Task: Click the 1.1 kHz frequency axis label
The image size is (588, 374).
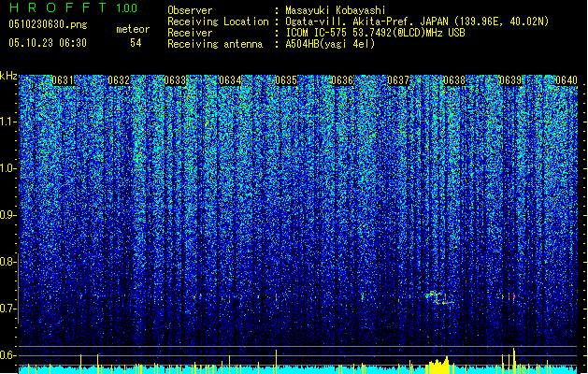Action: tap(7, 122)
